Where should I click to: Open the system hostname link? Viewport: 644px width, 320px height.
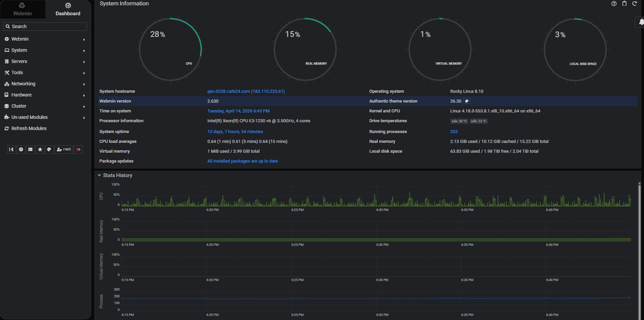coord(246,91)
